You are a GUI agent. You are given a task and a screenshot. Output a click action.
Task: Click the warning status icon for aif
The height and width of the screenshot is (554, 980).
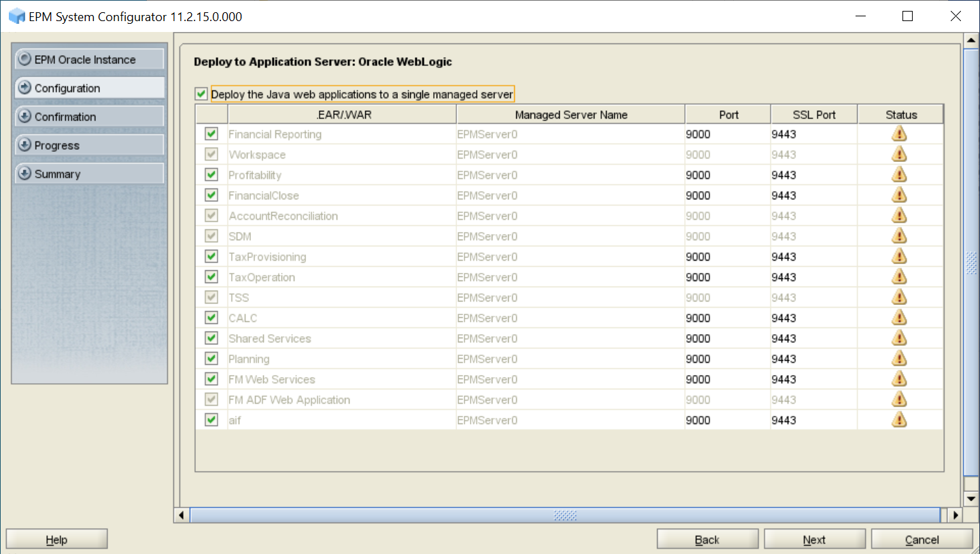tap(899, 419)
